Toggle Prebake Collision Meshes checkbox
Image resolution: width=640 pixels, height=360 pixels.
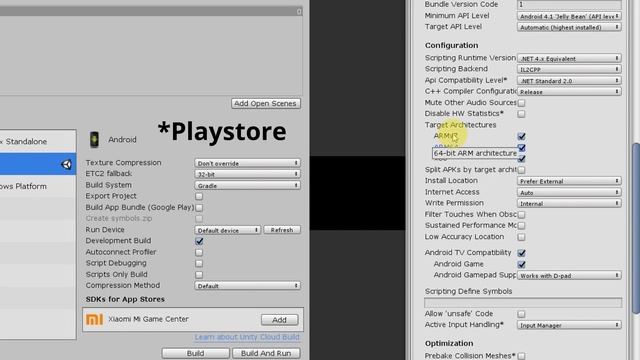(x=521, y=356)
